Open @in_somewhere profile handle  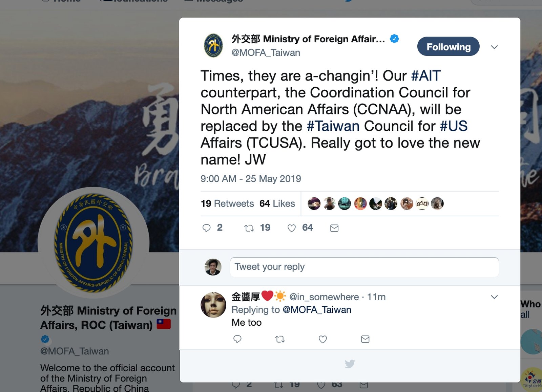(x=324, y=297)
